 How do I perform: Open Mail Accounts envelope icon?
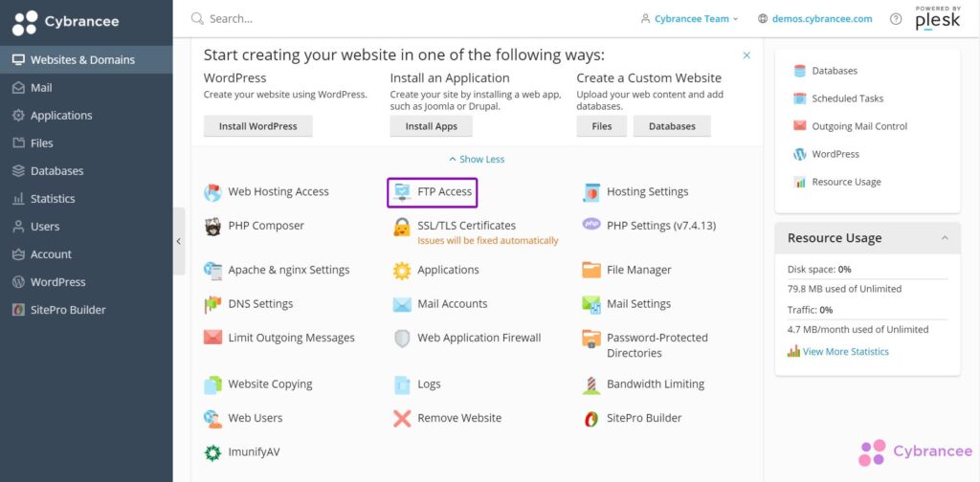tap(402, 304)
